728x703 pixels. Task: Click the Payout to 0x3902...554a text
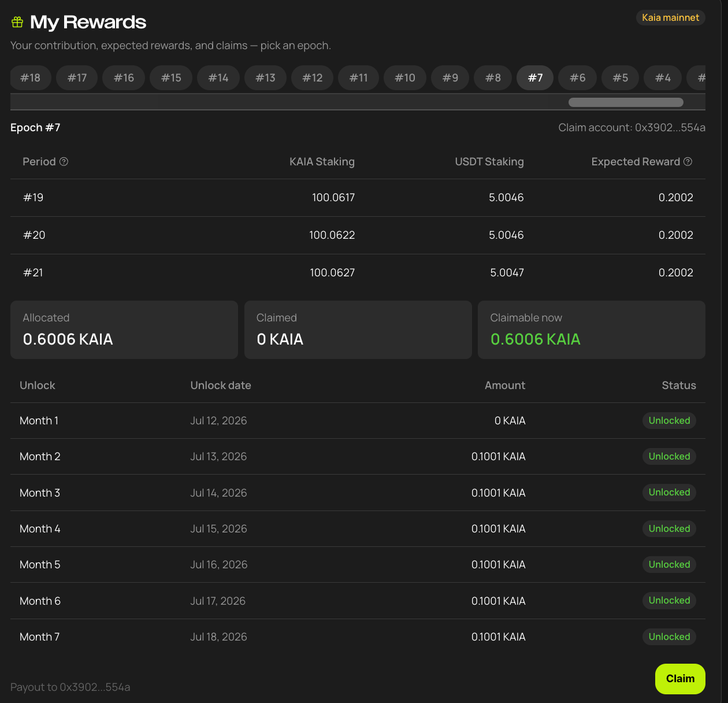[70, 687]
